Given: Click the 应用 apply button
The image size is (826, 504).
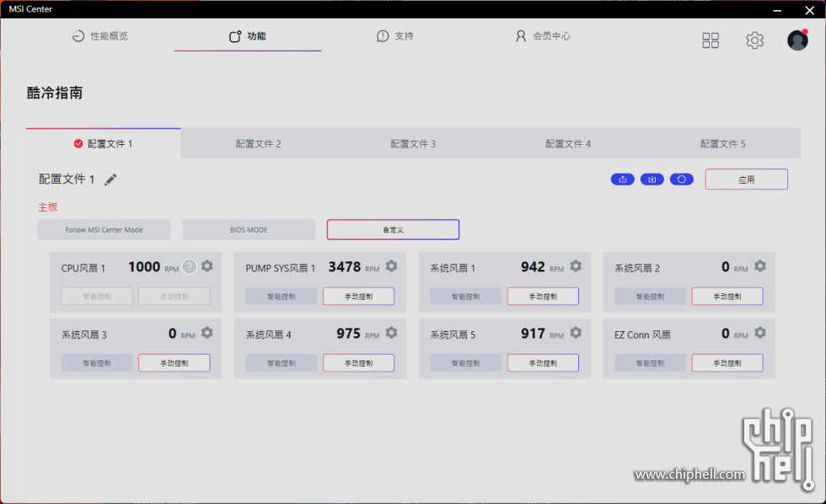Looking at the screenshot, I should 747,180.
